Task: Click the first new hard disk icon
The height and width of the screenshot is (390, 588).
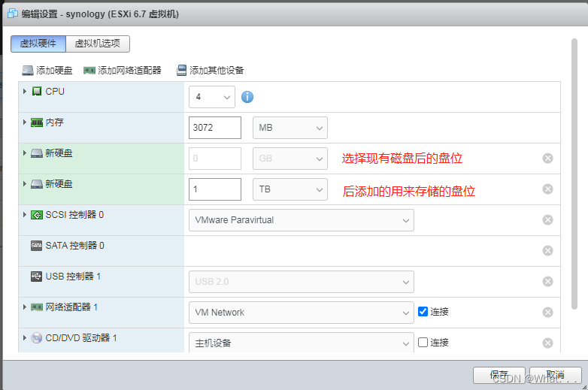Action: point(37,153)
